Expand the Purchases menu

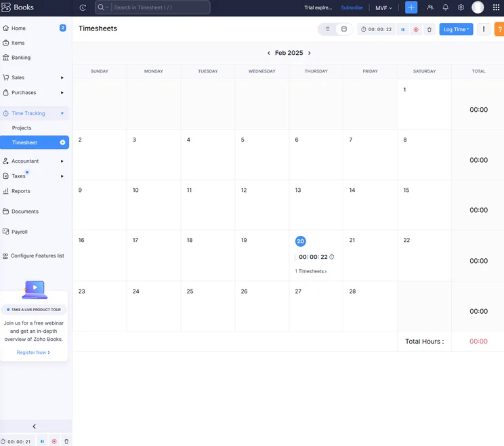[35, 93]
